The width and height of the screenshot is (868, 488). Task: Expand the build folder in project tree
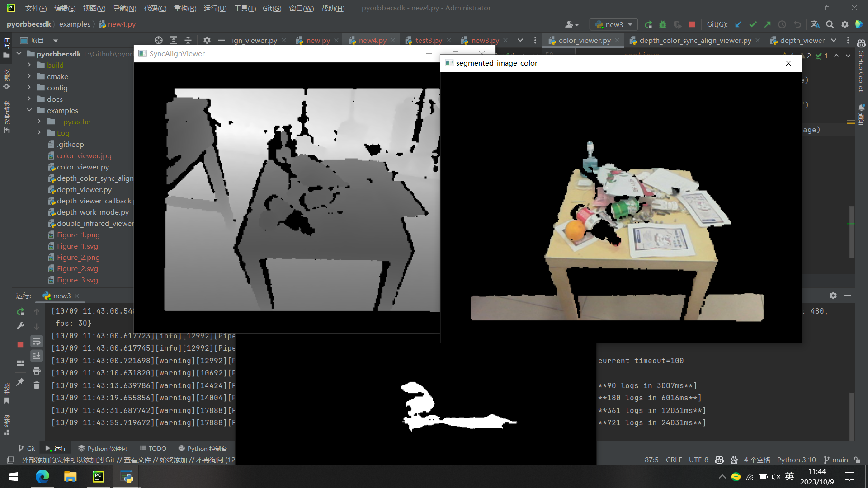(x=29, y=65)
